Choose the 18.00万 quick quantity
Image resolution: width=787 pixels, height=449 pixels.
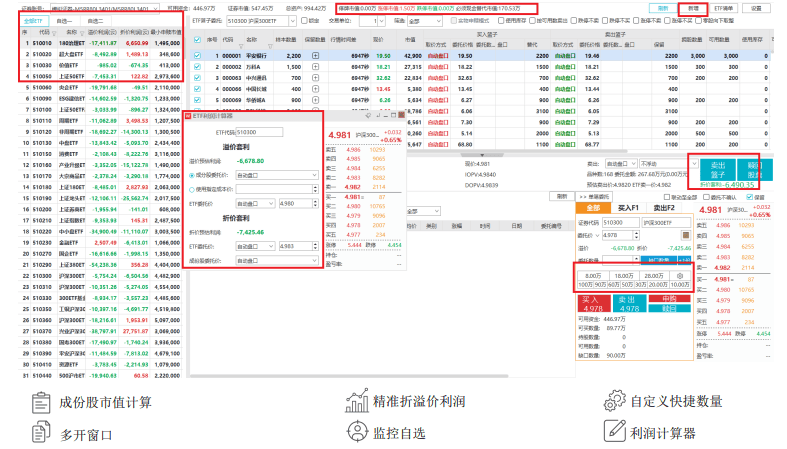(x=624, y=276)
